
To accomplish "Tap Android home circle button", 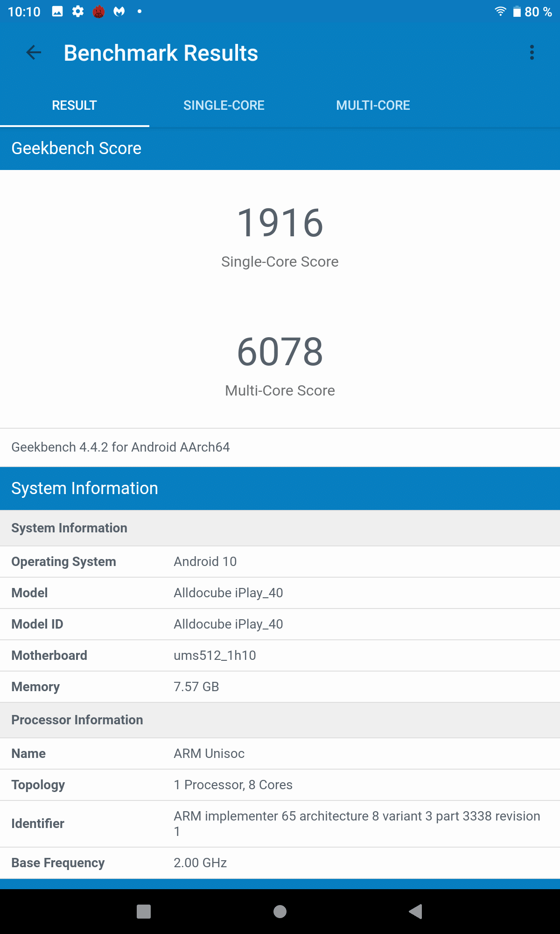I will click(x=280, y=911).
